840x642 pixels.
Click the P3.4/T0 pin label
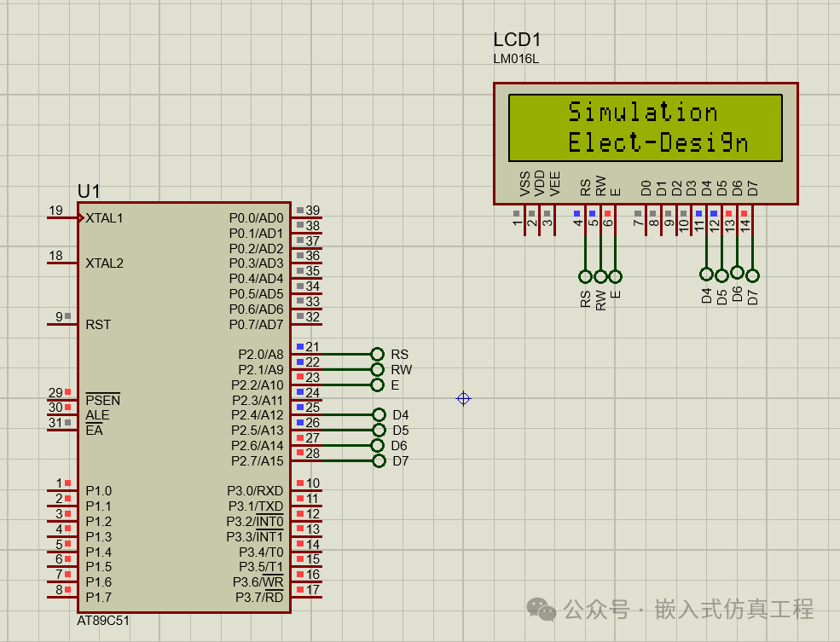pyautogui.click(x=261, y=552)
